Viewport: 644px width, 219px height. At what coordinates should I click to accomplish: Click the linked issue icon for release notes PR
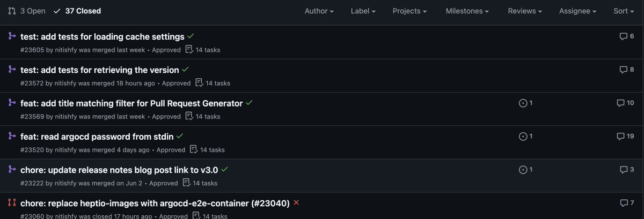[x=523, y=169]
